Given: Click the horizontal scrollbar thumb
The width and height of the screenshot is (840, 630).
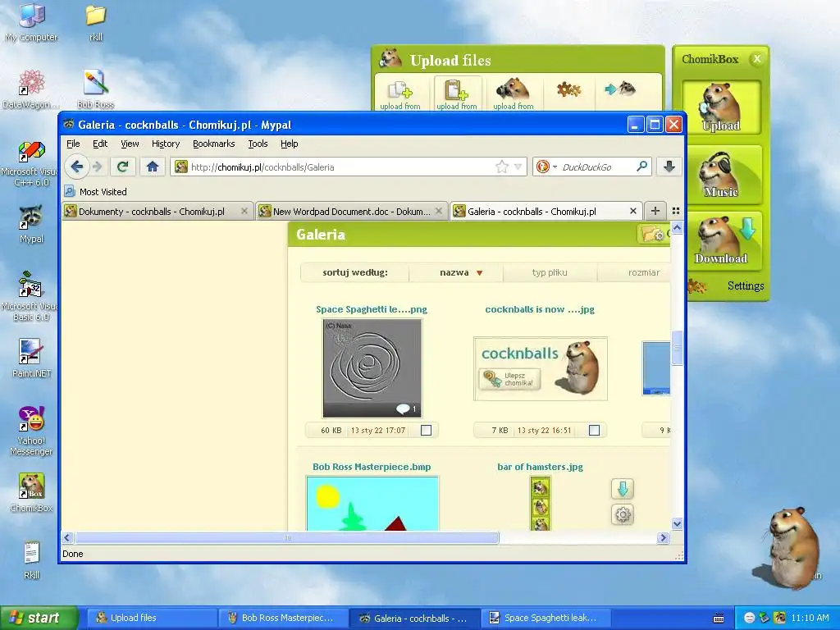Looking at the screenshot, I should click(287, 538).
